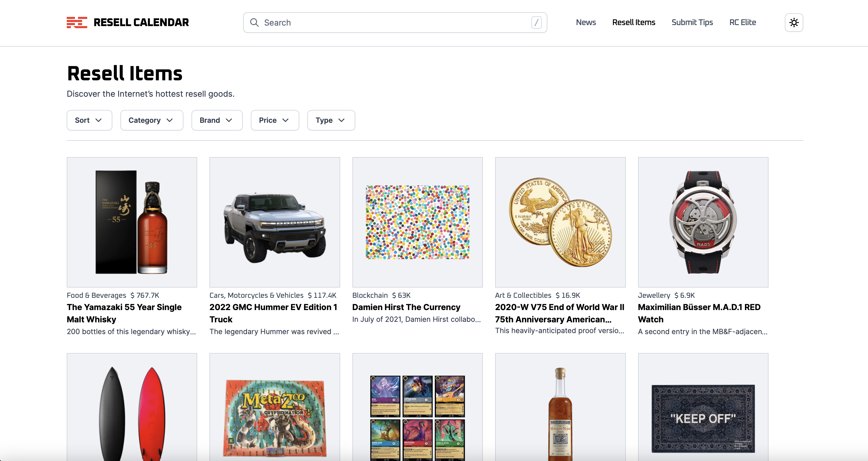Open the Price filter dropdown
Image resolution: width=868 pixels, height=461 pixels.
pyautogui.click(x=275, y=120)
